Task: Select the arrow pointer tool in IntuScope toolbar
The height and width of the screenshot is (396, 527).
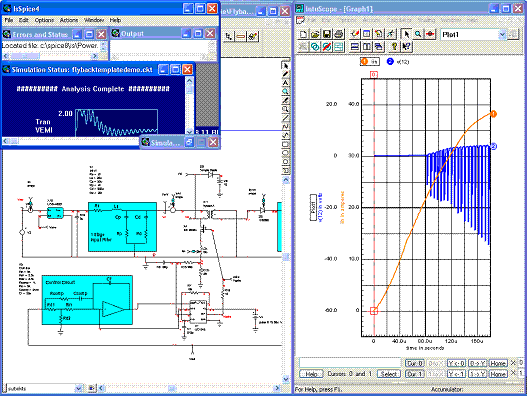Action: [406, 34]
